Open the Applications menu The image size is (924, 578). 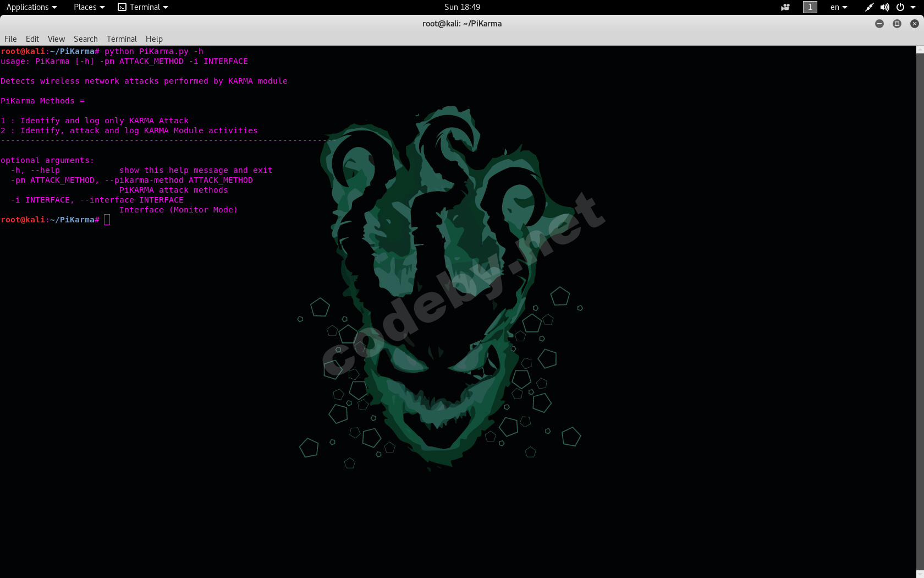(31, 7)
